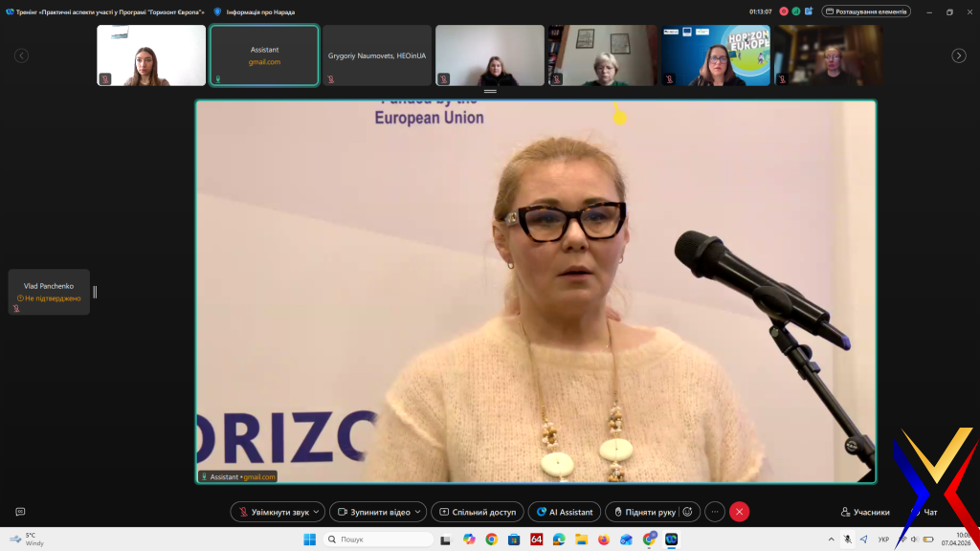This screenshot has width=980, height=551.
Task: Select Grygoriy Naumovets participant thumbnail
Action: pyautogui.click(x=376, y=55)
